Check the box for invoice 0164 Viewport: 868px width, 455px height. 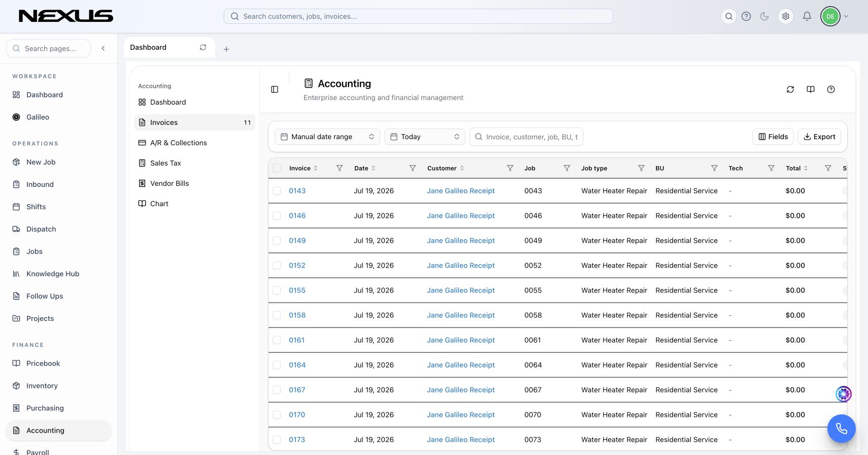(x=277, y=365)
